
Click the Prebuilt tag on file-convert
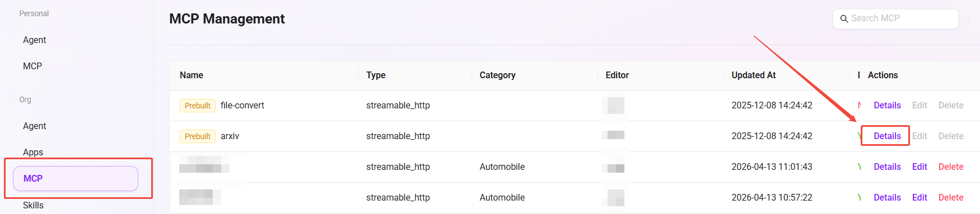(x=198, y=106)
